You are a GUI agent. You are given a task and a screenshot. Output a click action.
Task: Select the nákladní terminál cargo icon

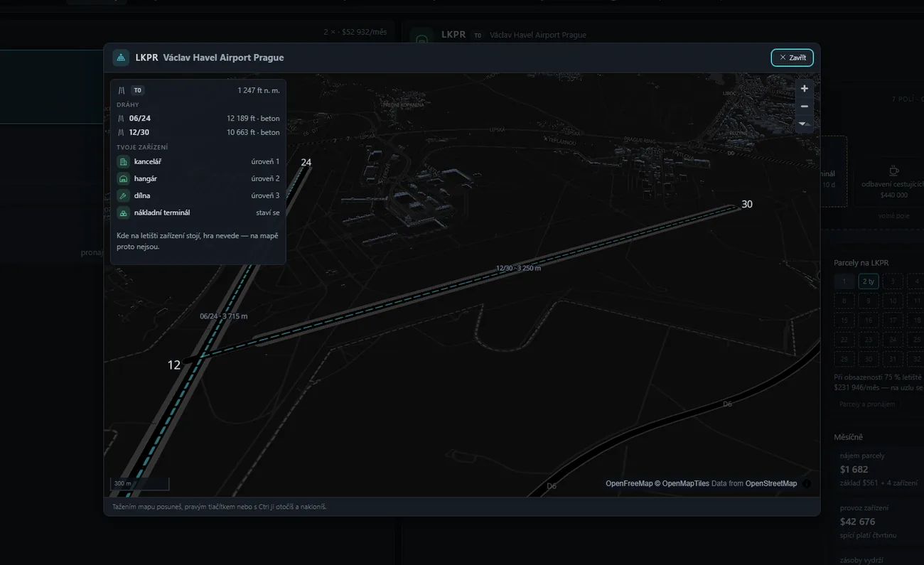click(123, 212)
